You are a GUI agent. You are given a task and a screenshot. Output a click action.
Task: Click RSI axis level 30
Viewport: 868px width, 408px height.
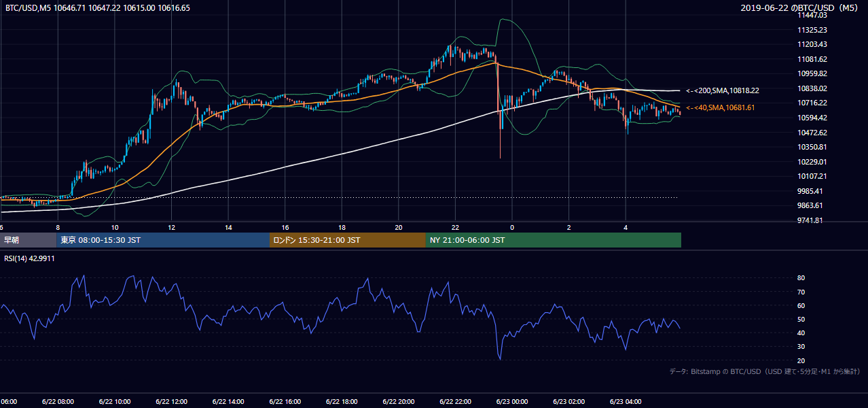click(x=801, y=347)
